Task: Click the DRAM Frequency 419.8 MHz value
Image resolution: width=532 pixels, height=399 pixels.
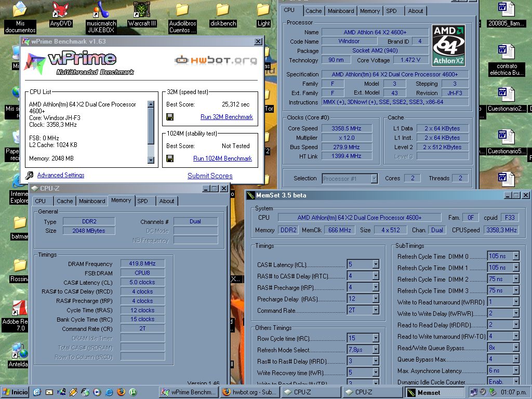Action: tap(142, 263)
